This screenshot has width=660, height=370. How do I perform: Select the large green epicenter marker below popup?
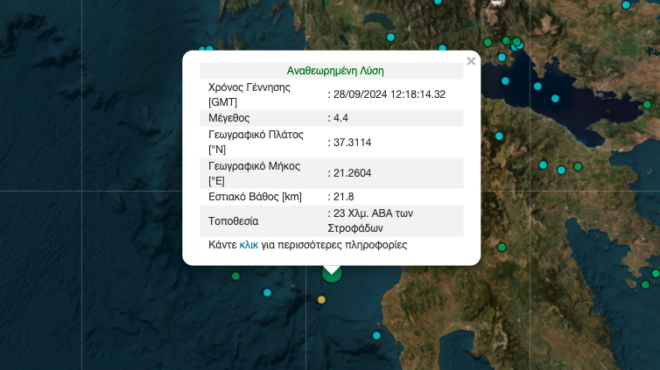tap(332, 274)
